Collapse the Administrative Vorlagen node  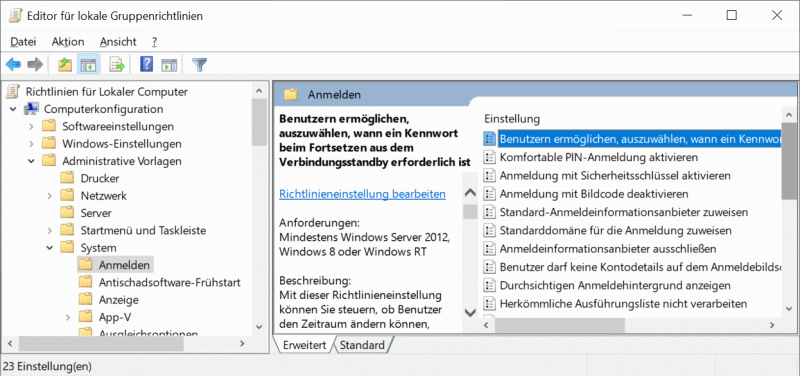[x=32, y=161]
